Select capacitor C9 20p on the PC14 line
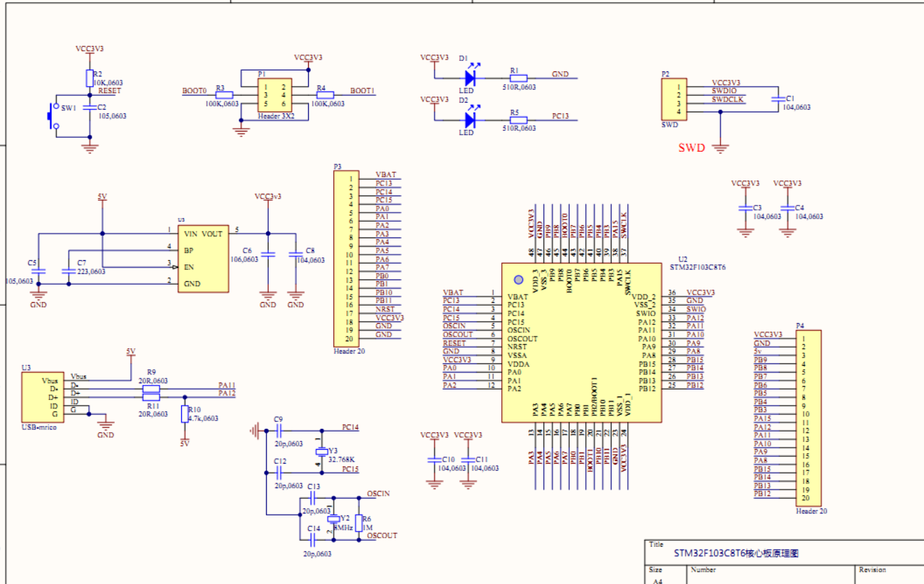The image size is (924, 584). click(278, 430)
